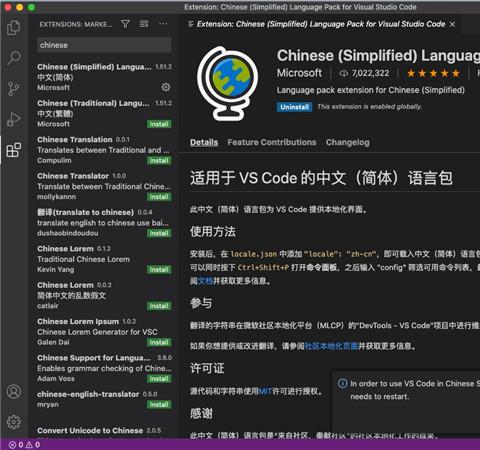The width and height of the screenshot is (480, 450).
Task: Select the Chinese Translation list entry
Action: coord(104,150)
